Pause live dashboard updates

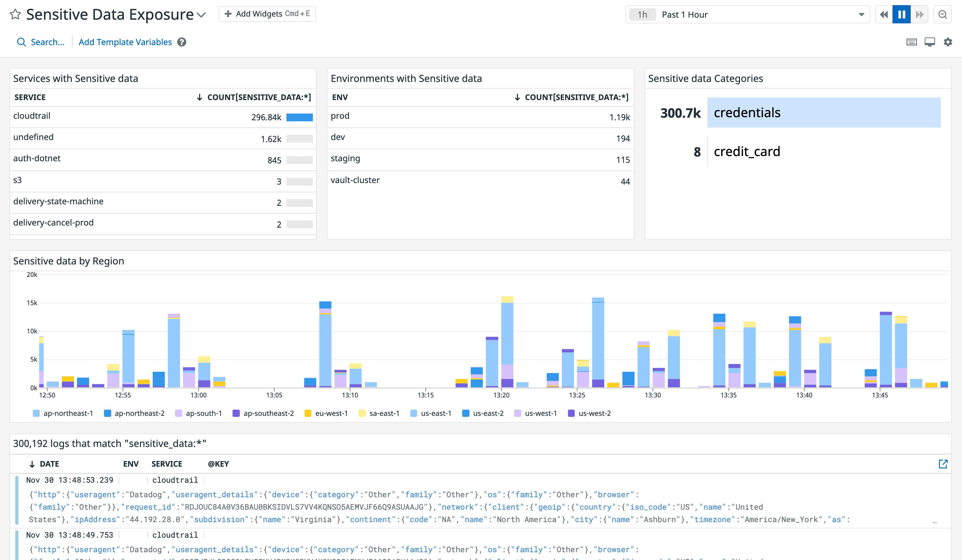pos(902,15)
